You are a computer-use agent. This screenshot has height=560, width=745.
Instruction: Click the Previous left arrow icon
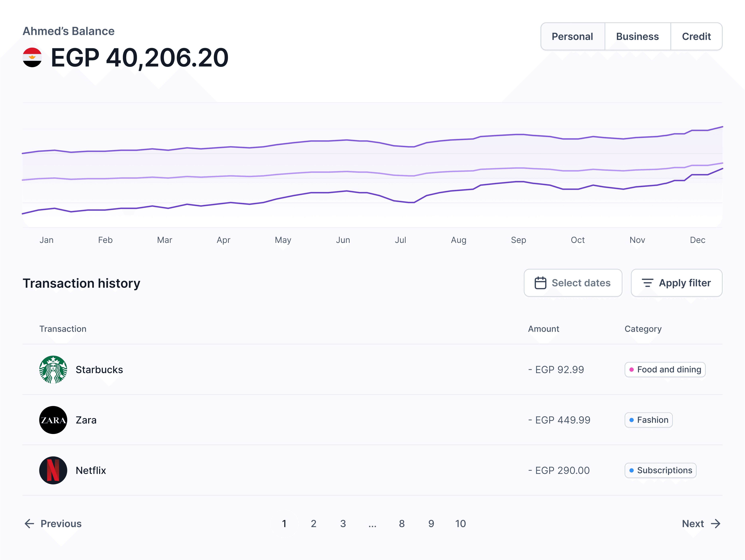pos(30,524)
